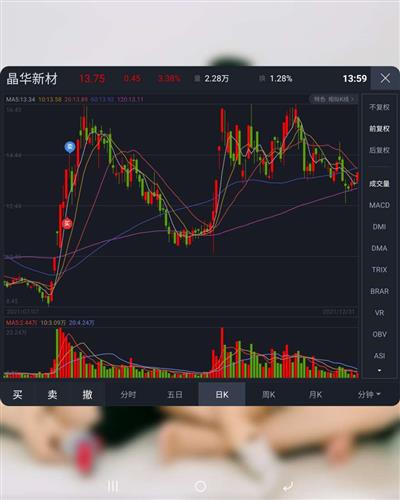Viewport: 400px width, 500px height.
Task: Tap the 买 buy button
Action: click(x=17, y=395)
